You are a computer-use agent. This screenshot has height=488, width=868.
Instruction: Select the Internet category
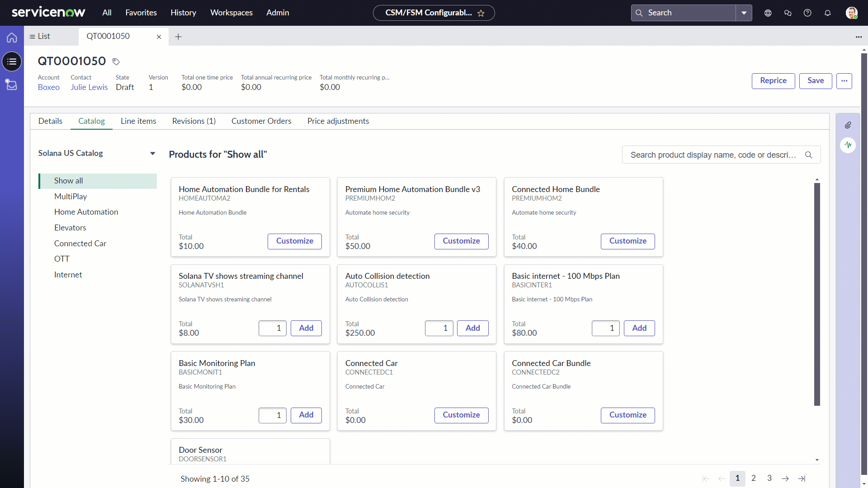pyautogui.click(x=98, y=275)
